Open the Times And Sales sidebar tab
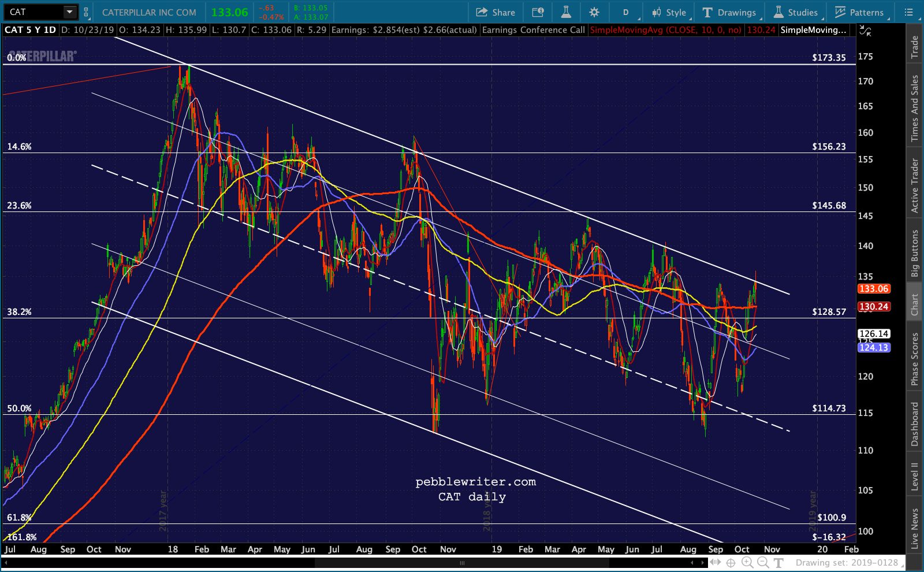Viewport: 924px width, 572px height. pyautogui.click(x=915, y=108)
